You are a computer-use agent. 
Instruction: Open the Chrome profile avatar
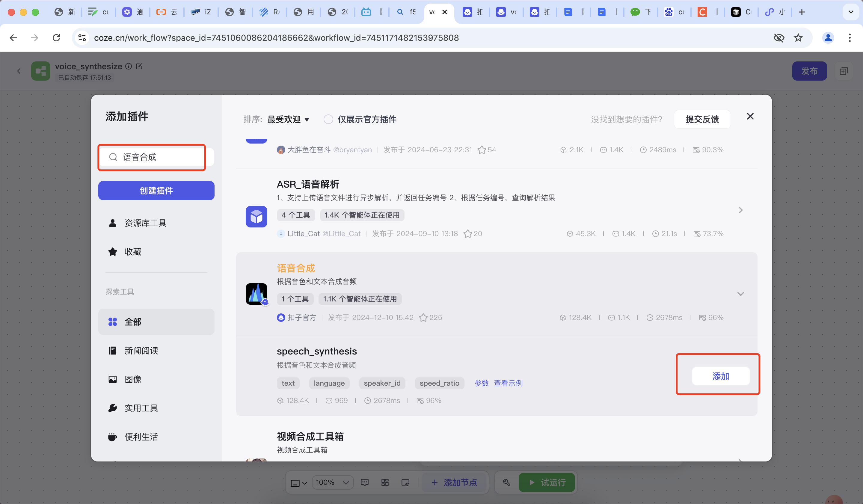(x=828, y=38)
